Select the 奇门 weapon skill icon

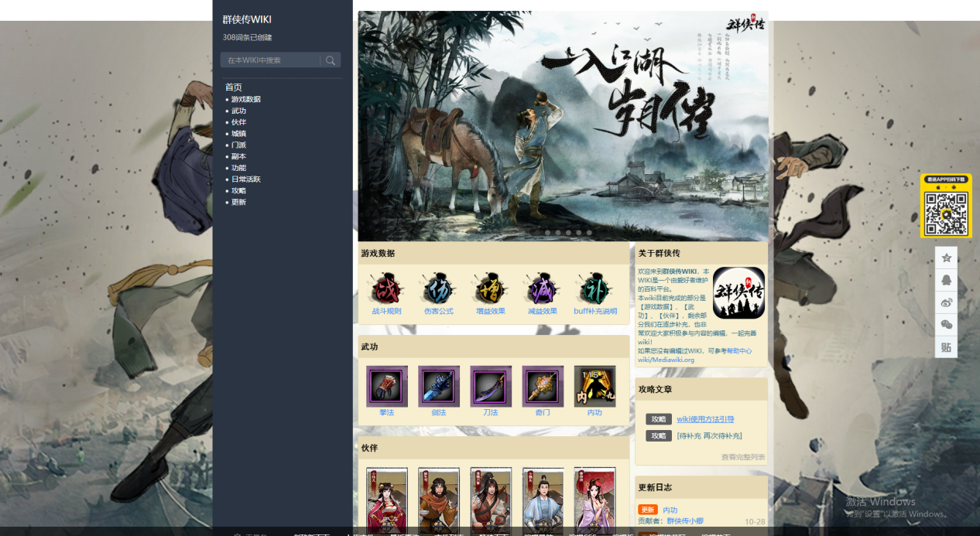point(543,386)
